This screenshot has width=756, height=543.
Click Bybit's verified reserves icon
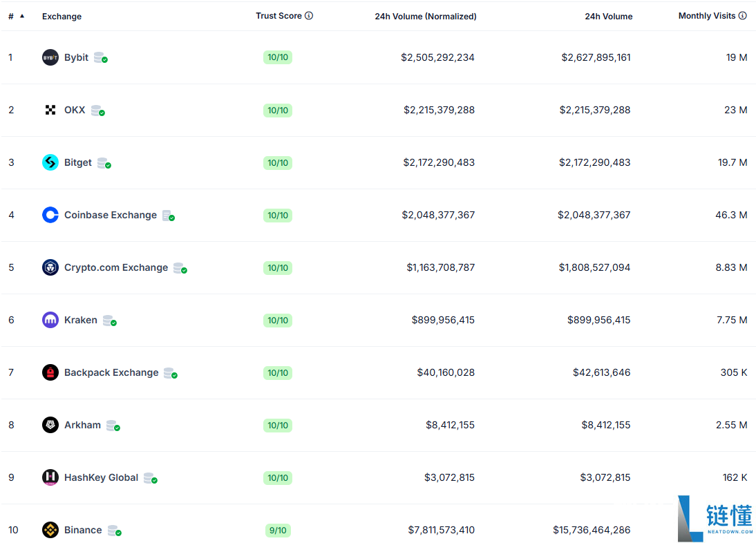pyautogui.click(x=101, y=58)
